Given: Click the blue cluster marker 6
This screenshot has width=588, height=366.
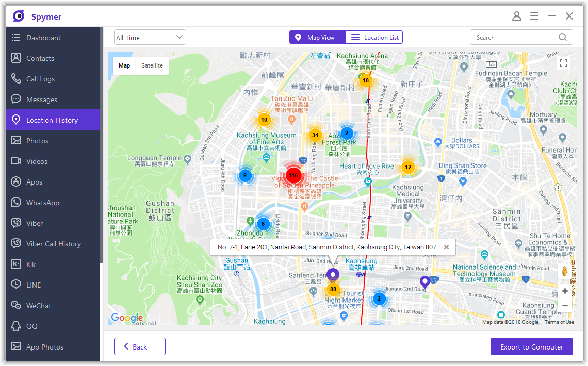Looking at the screenshot, I should (x=263, y=224).
